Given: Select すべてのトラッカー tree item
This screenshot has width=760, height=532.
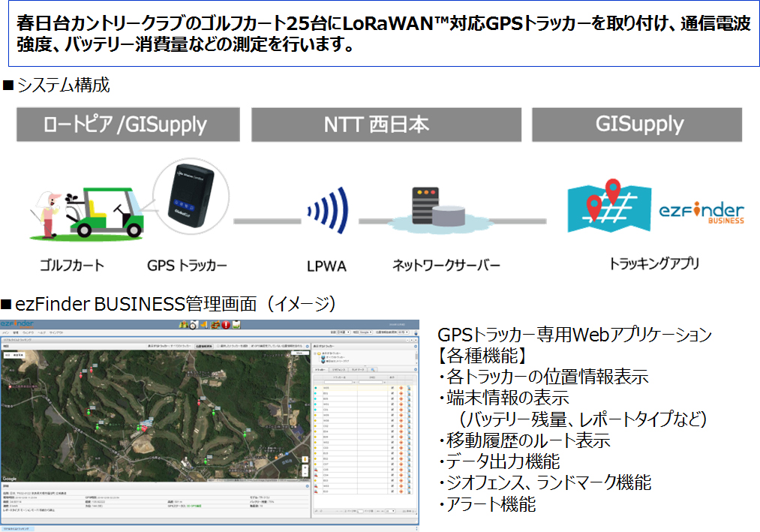Looking at the screenshot, I should coord(332,357).
